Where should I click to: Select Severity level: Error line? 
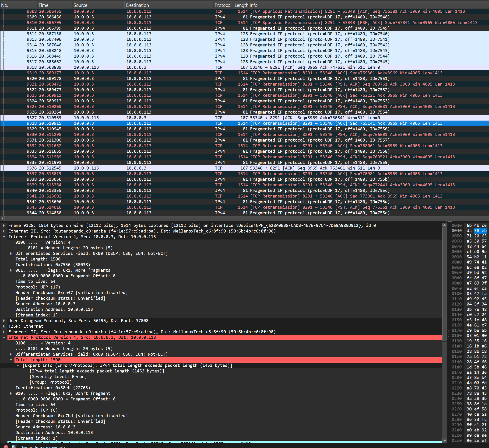[x=58, y=376]
